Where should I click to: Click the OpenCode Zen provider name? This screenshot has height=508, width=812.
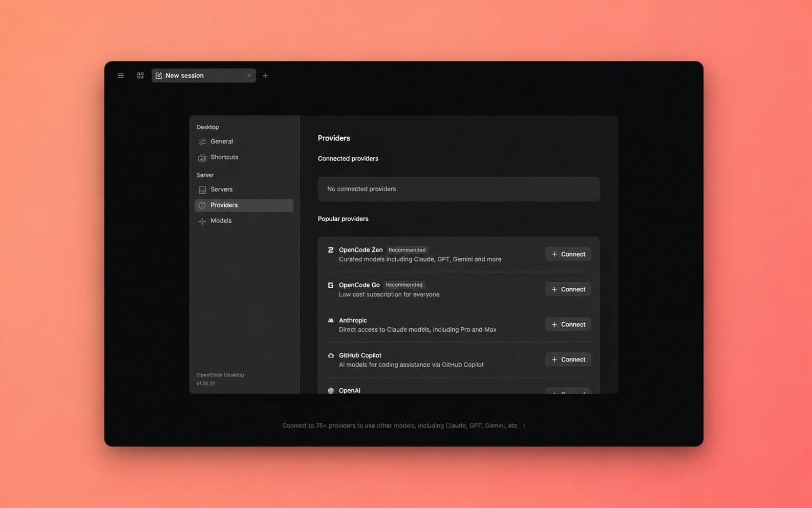361,250
